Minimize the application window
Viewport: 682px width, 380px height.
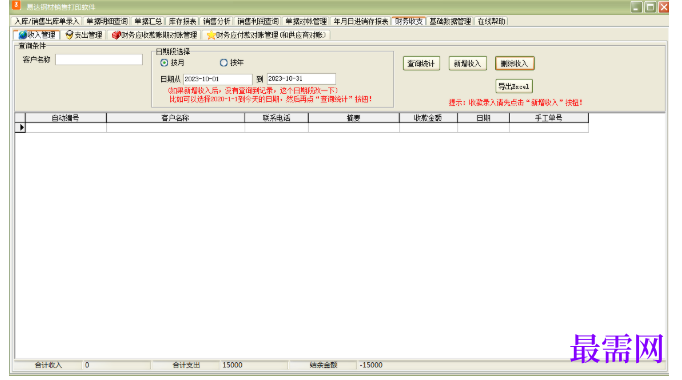636,7
